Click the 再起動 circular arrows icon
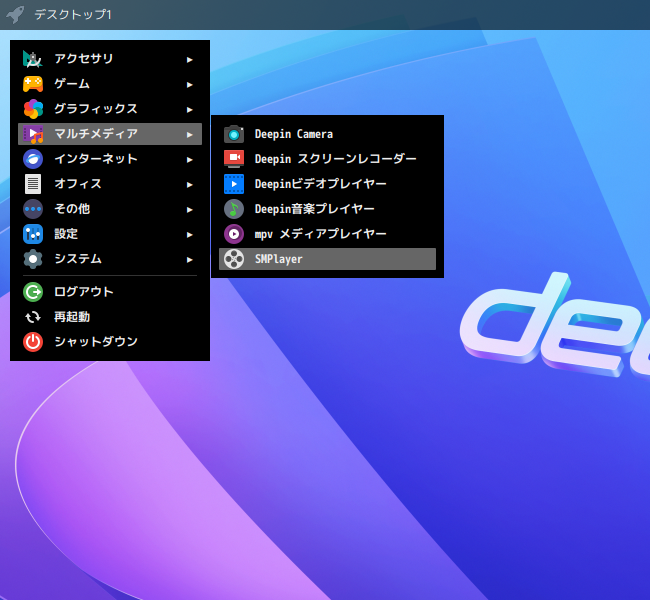Screen dimensions: 650x600 click(x=33, y=317)
